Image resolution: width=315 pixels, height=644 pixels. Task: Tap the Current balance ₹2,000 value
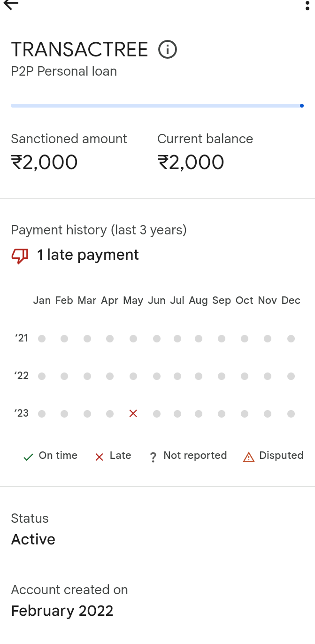pos(191,163)
